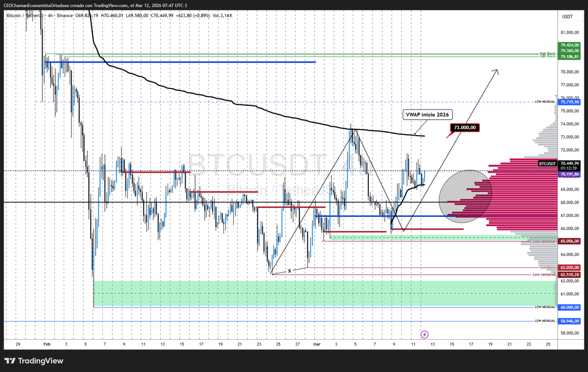Image resolution: width=588 pixels, height=372 pixels.
Task: Click the blue 58.946,00 price label
Action: click(x=570, y=321)
